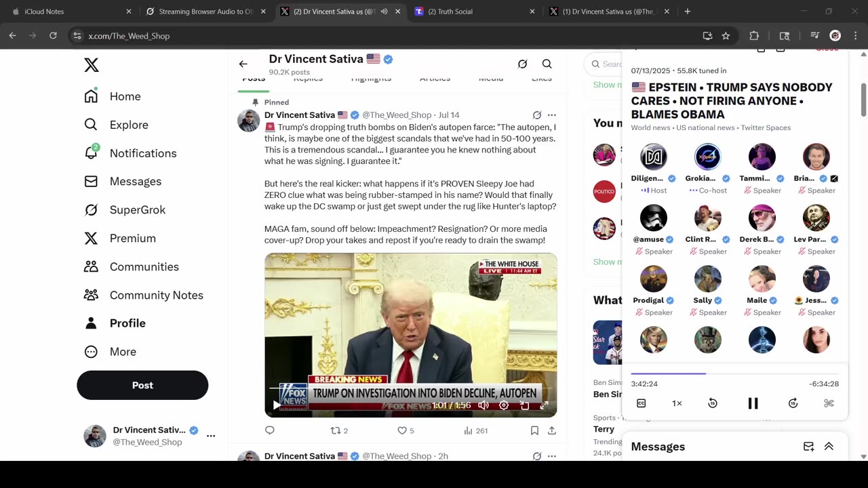Switch to Truth Social browser tab
This screenshot has width=868, height=488.
click(x=475, y=12)
